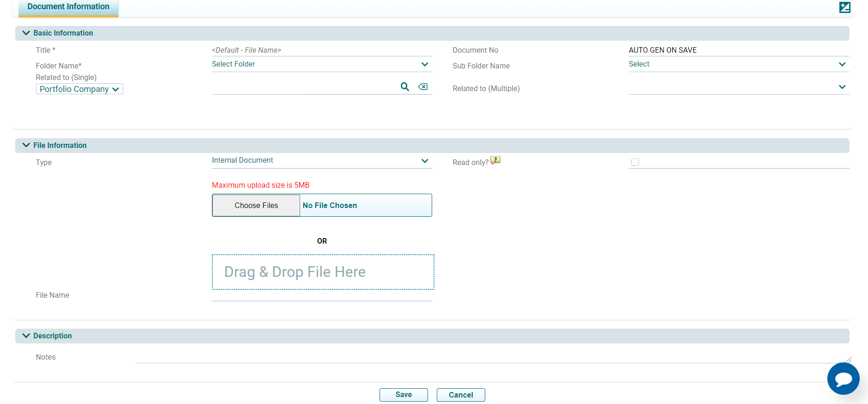Open the Portfolio Company dropdown

(79, 89)
